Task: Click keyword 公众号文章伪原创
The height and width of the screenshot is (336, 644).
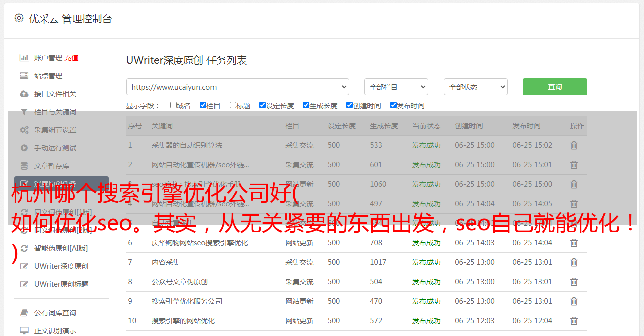Action: tap(180, 282)
